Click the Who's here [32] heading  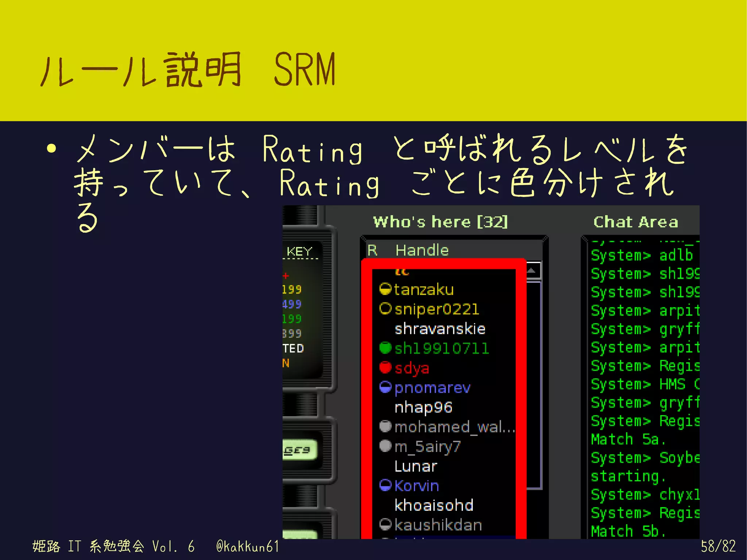tap(440, 222)
